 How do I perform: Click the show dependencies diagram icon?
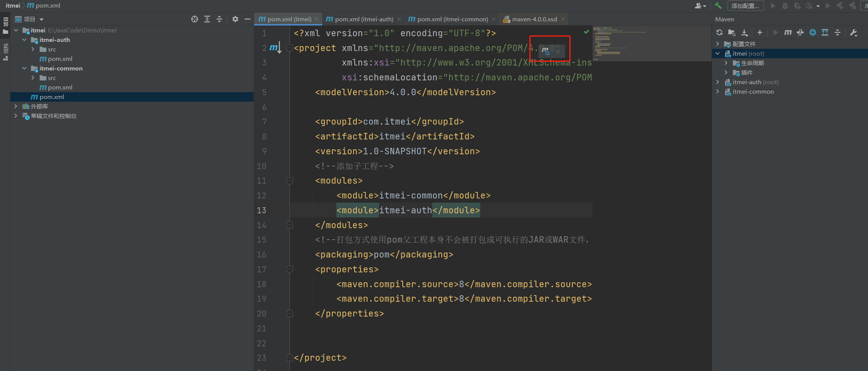[825, 32]
